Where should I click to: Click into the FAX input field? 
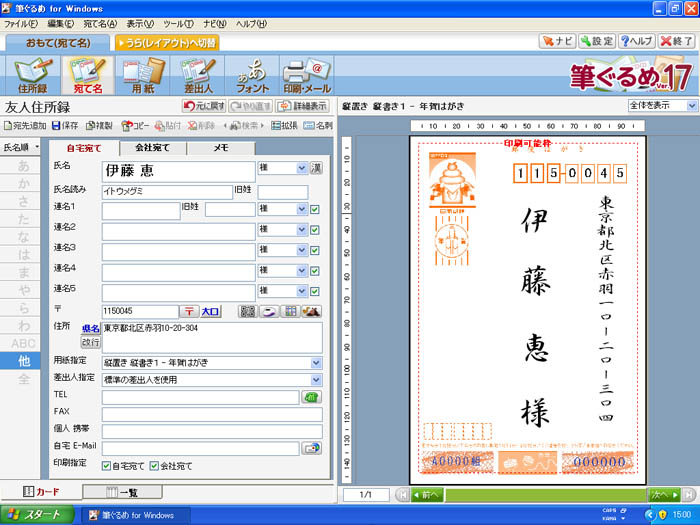[210, 414]
